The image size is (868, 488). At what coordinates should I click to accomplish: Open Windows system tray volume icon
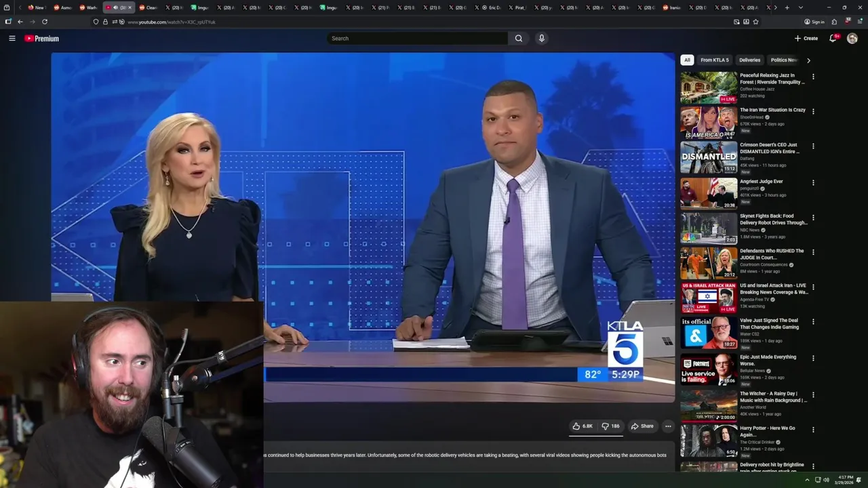(826, 480)
